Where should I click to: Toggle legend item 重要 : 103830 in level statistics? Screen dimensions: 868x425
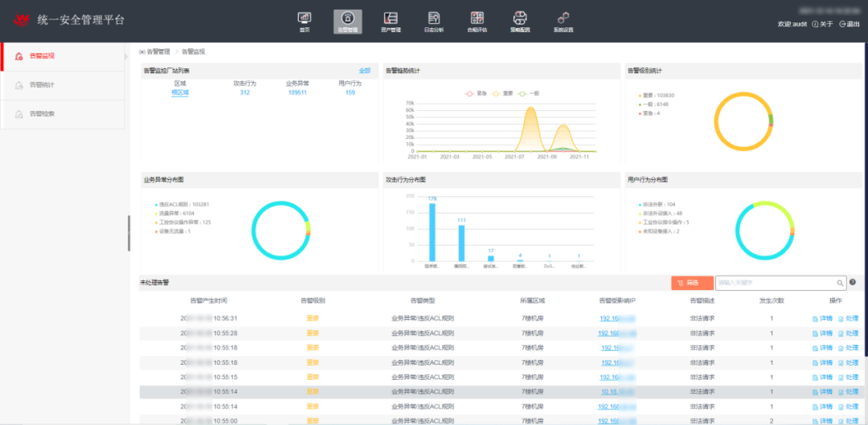tap(656, 95)
